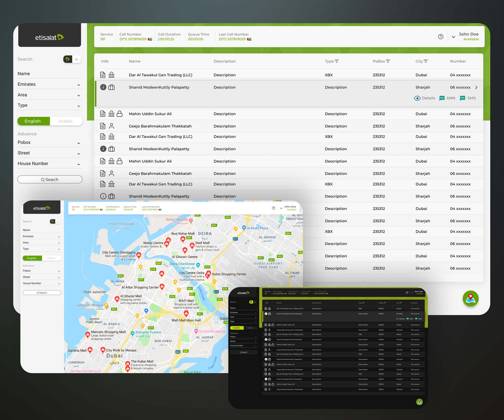Click the help question mark icon
Viewport: 504px width, 420px height.
click(441, 37)
